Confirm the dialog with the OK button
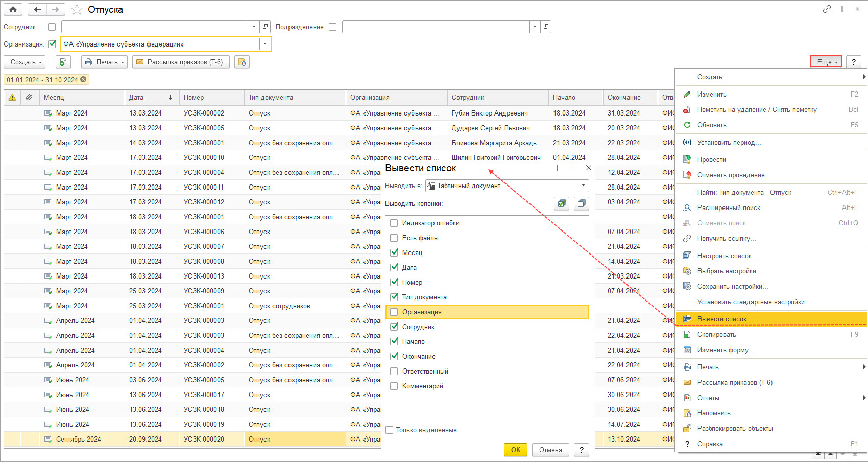Screen dimensions: 868x462 [x=516, y=450]
